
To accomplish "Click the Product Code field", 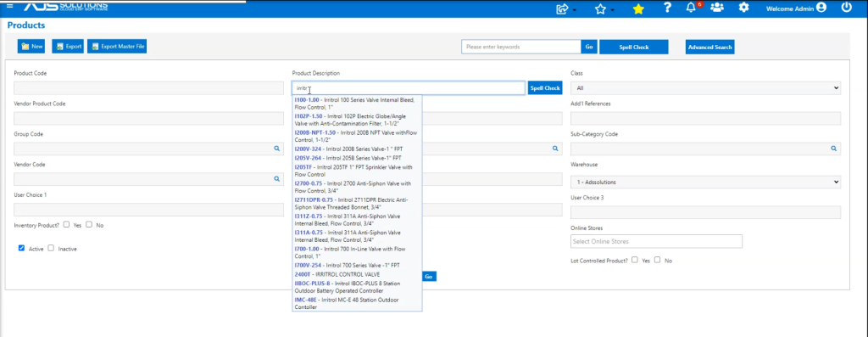I will 149,88.
